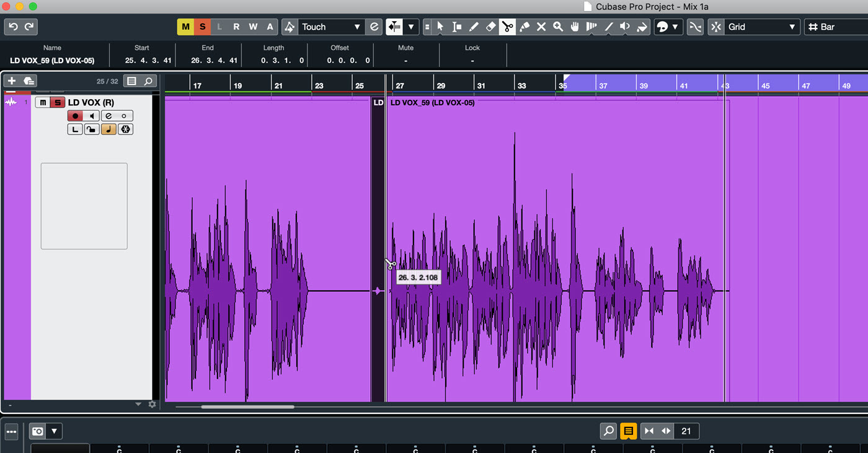Expand track list bottom dropdown arrow
This screenshot has height=453, width=868.
[138, 405]
